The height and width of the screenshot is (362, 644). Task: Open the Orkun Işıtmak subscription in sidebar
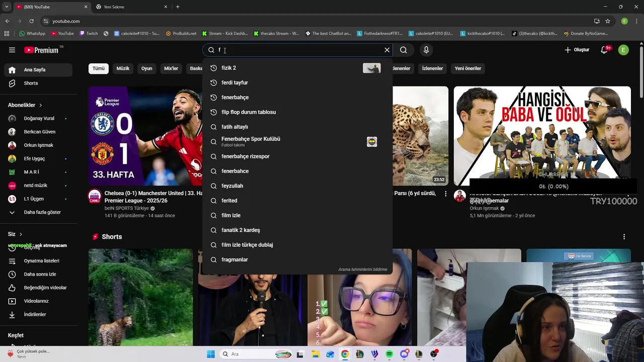[38, 145]
